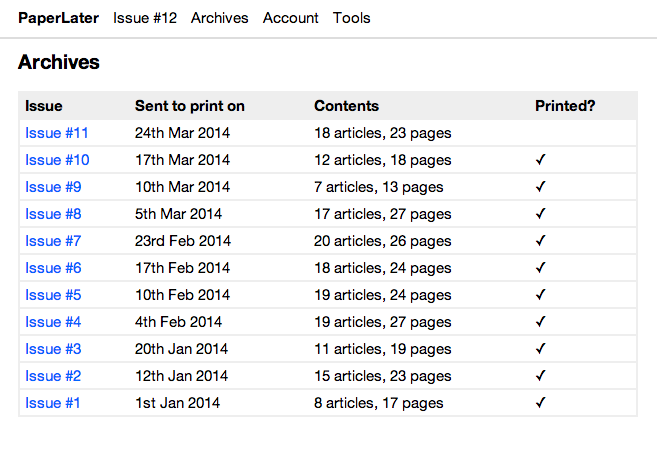657x461 pixels.
Task: Open the Account menu item
Action: (291, 18)
